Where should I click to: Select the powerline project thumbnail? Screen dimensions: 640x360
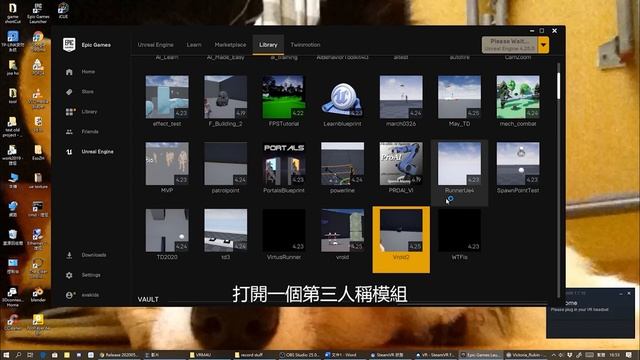coord(342,164)
